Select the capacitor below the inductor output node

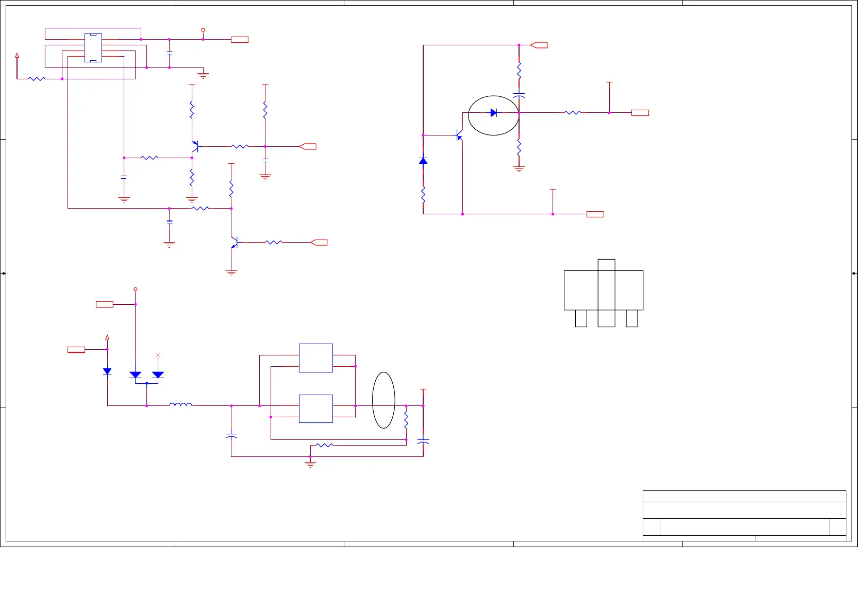click(231, 436)
